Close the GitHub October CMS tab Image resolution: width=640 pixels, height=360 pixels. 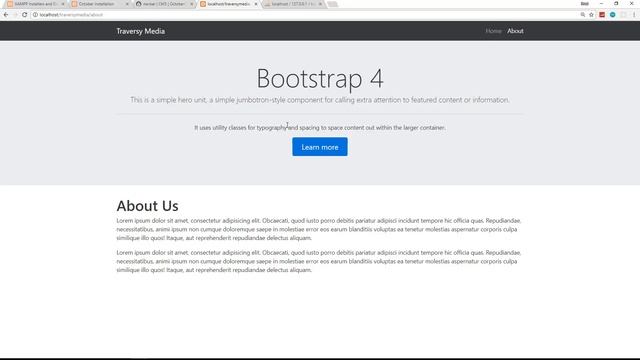(x=191, y=4)
